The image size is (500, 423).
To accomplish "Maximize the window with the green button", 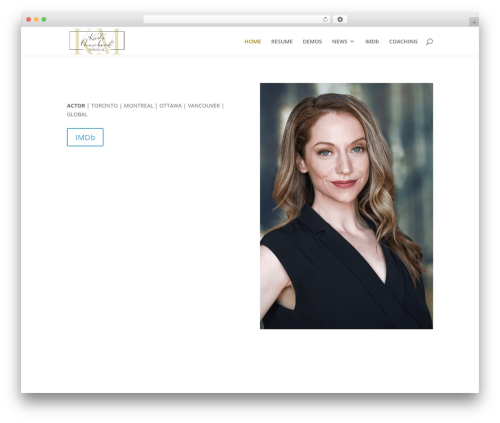I will (44, 19).
